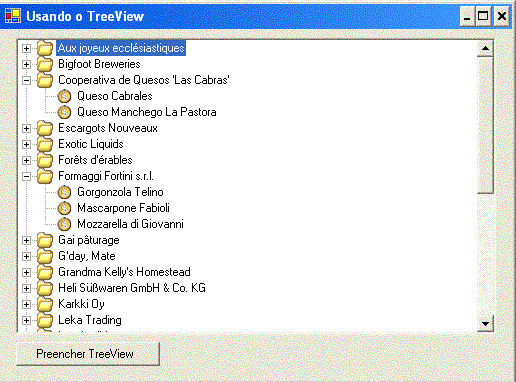Click the folder icon of Cooperativa de Quesos
516x382 pixels.
(45, 80)
